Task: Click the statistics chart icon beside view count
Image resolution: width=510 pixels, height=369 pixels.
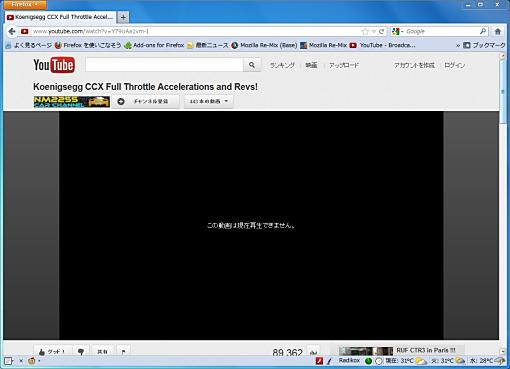Action: (x=313, y=352)
